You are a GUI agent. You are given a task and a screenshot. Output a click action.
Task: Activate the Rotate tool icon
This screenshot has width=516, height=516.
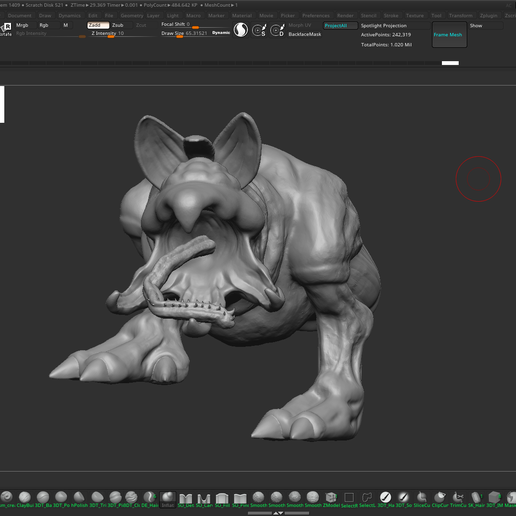click(x=6, y=29)
